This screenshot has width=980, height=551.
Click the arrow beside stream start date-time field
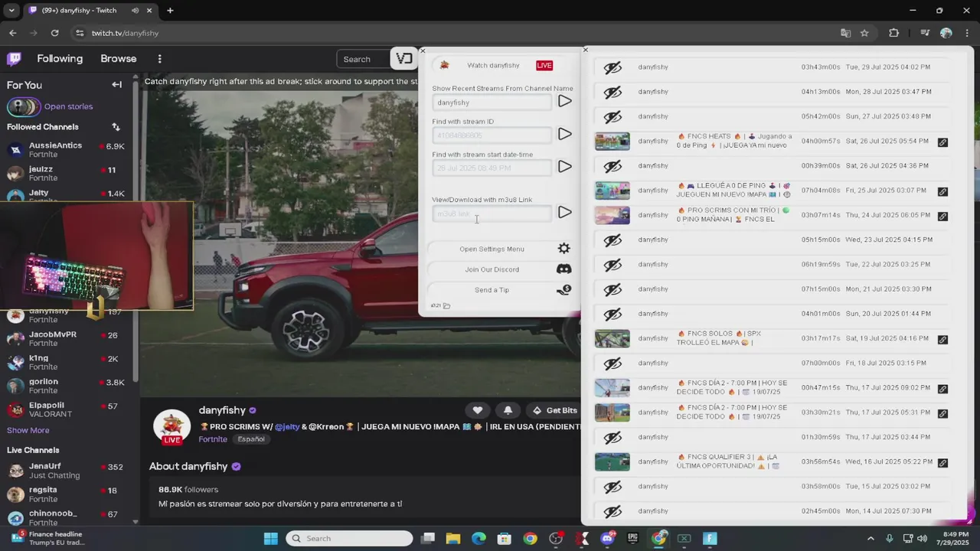coord(564,167)
